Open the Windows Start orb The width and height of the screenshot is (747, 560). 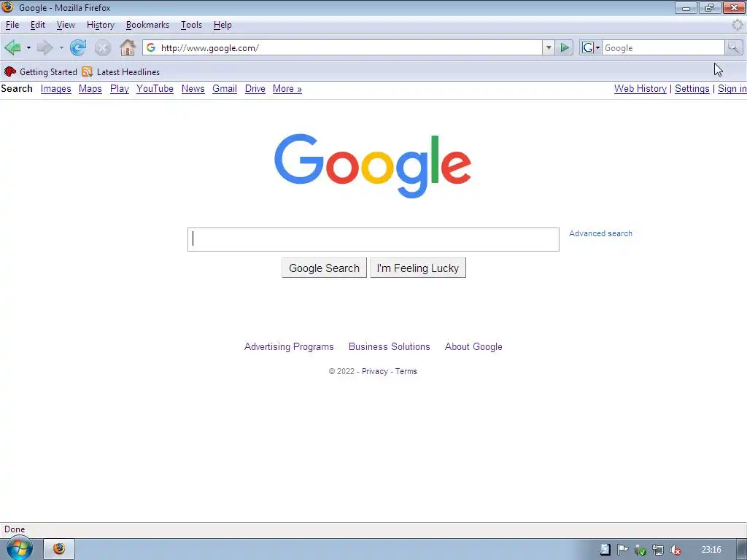tap(20, 549)
